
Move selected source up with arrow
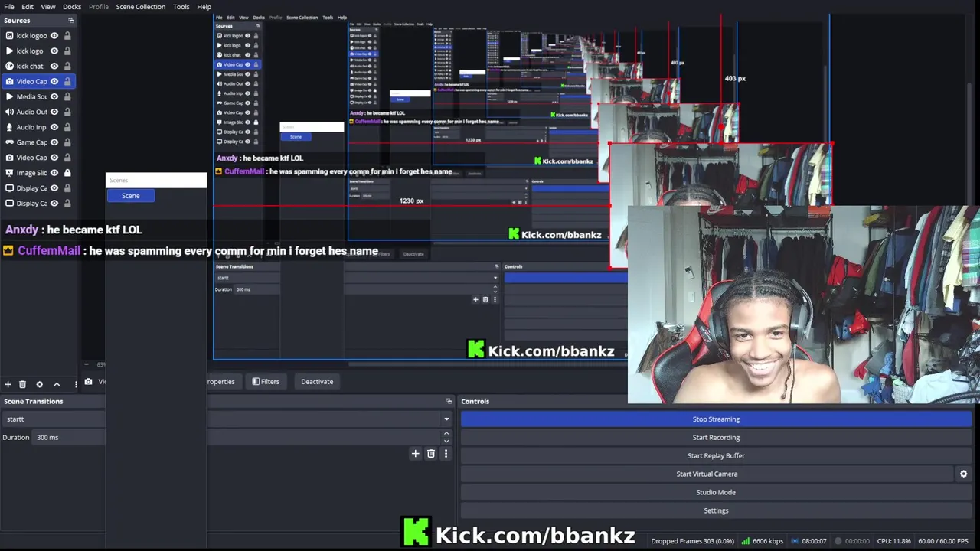56,384
